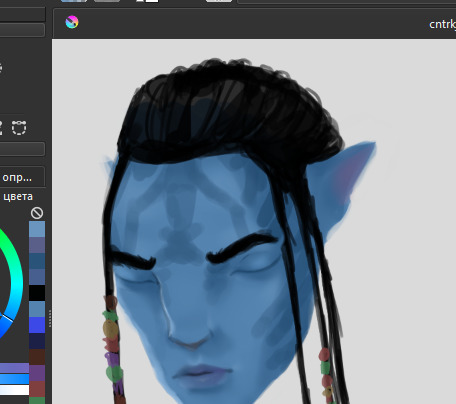This screenshot has height=404, width=456.
Task: Click the purple gradient color bar
Action: pyautogui.click(x=14, y=368)
